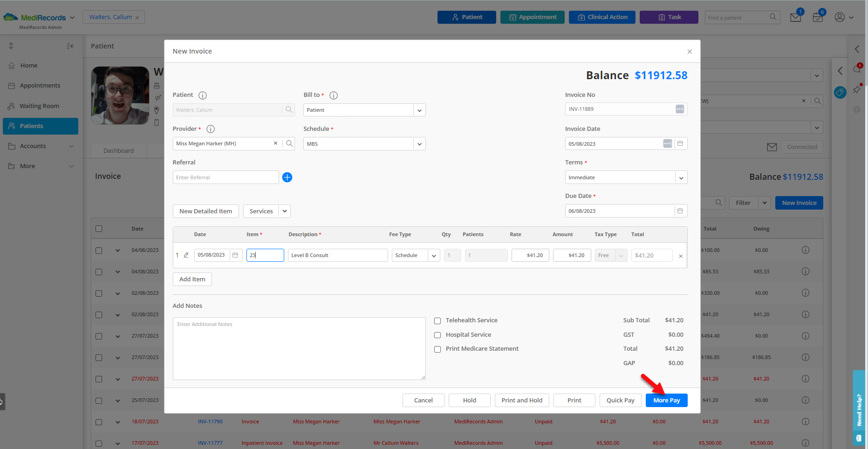Expand the MediRecords logo menu chevron
Screen dimensions: 868x449
coord(72,18)
